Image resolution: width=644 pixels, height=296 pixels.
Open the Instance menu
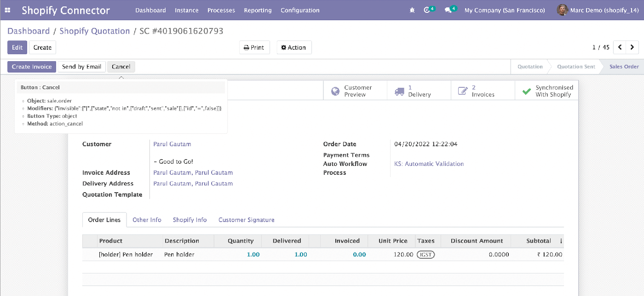[x=187, y=10]
